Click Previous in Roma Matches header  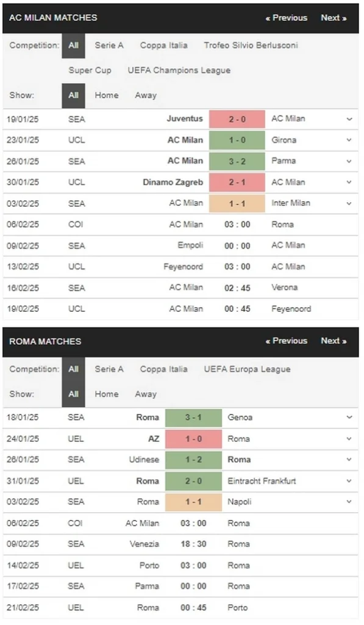click(286, 341)
